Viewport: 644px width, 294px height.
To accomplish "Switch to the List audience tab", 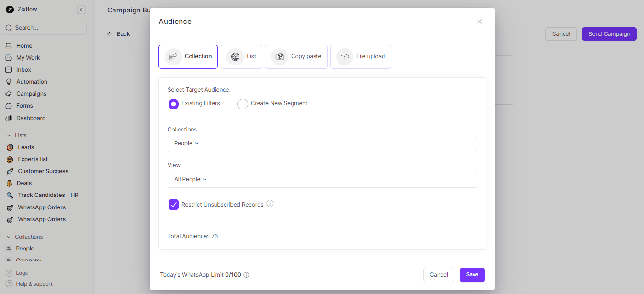I will 242,57.
